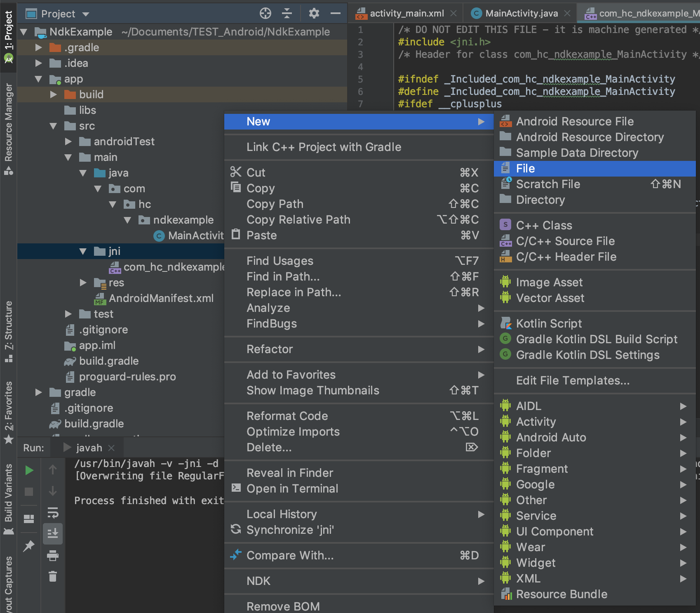This screenshot has width=700, height=613.
Task: Open the 2: Favorites side tab
Action: 8,413
